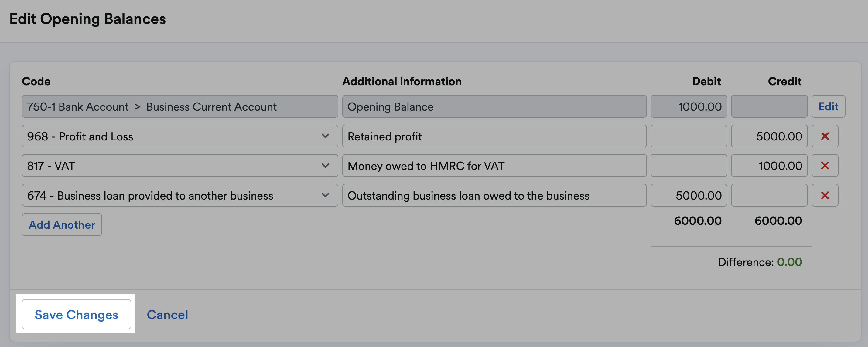Screen dimensions: 868x347
Task: Click the Opening Balance information field
Action: (x=494, y=106)
